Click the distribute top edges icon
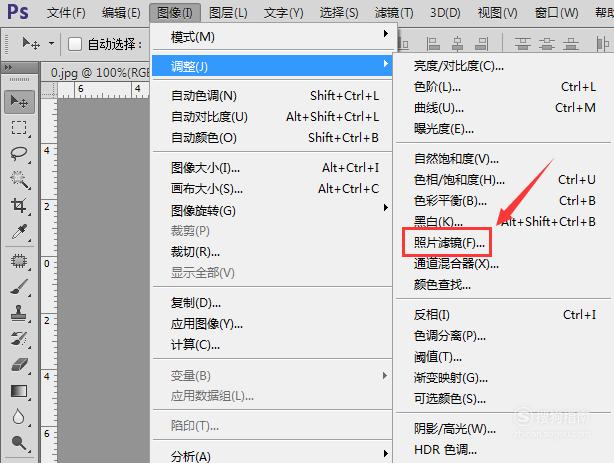The width and height of the screenshot is (614, 463). pos(522,43)
